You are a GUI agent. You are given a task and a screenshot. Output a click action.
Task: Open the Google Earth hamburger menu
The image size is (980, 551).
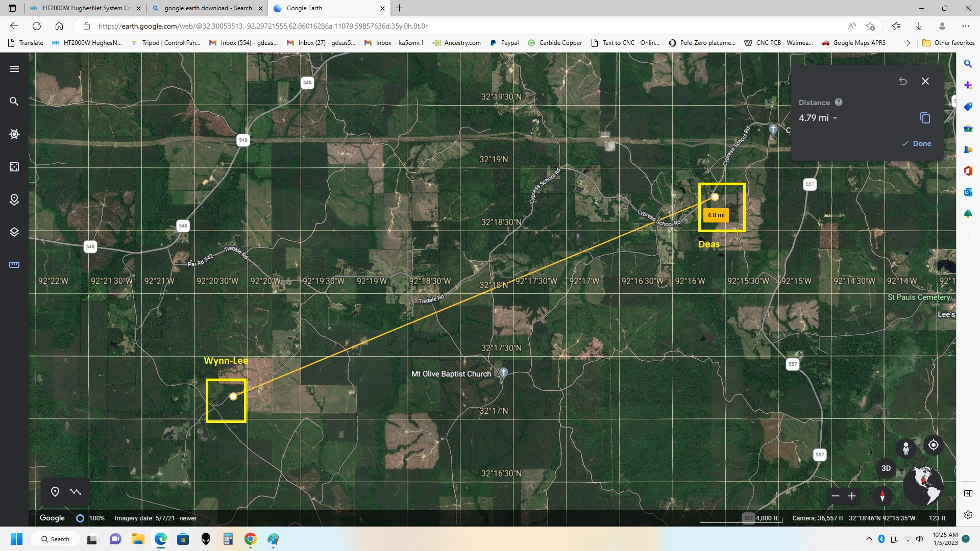14,69
